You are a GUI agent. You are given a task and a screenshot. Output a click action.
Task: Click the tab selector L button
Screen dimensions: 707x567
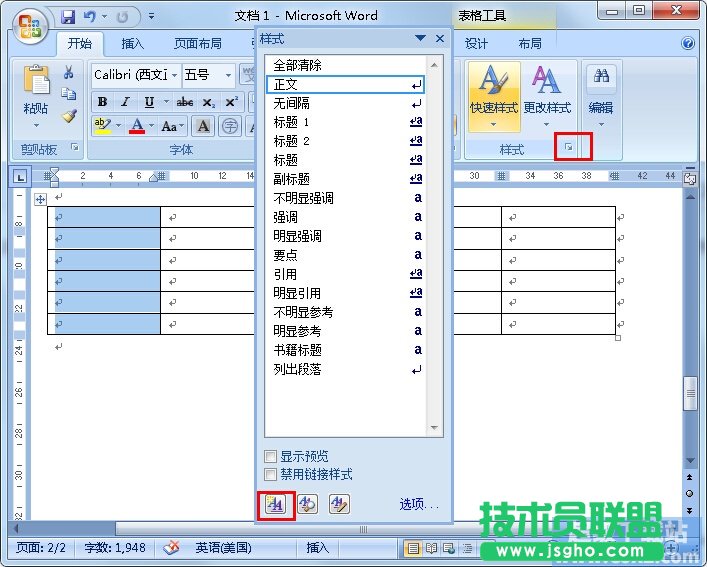[20, 177]
